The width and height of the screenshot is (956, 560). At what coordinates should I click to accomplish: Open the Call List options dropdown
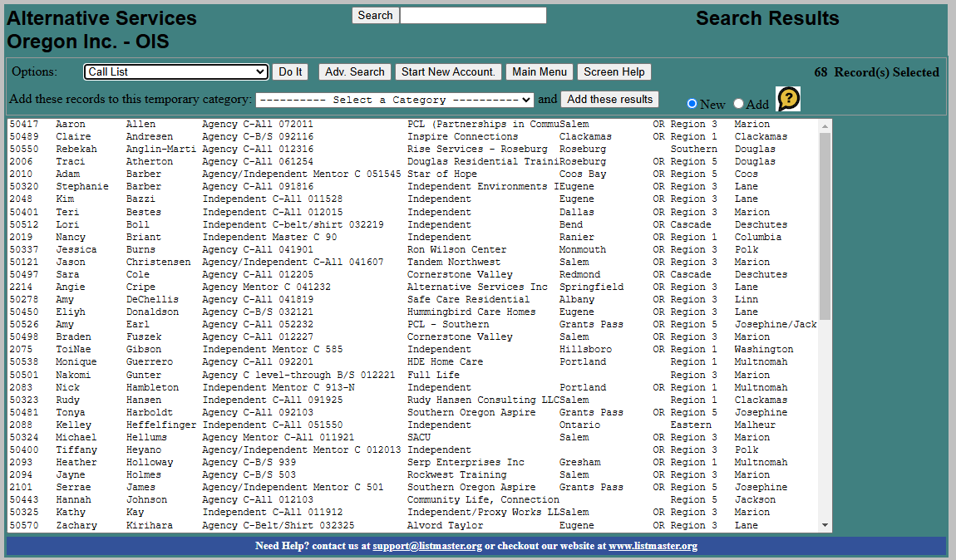[175, 72]
